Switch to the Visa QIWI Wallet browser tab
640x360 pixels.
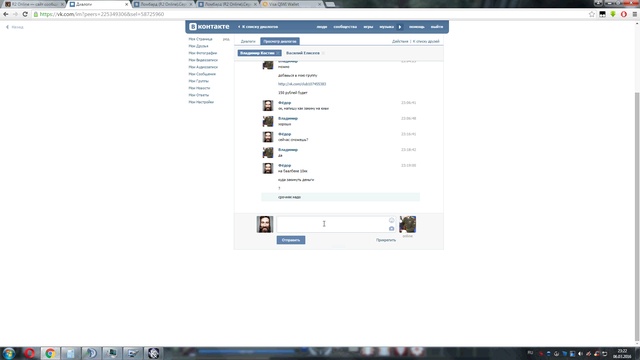tap(291, 4)
